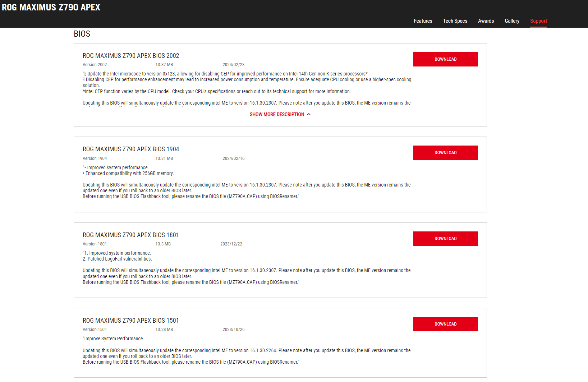The image size is (588, 382).
Task: Click the 2024/02/16 release date
Action: click(234, 158)
